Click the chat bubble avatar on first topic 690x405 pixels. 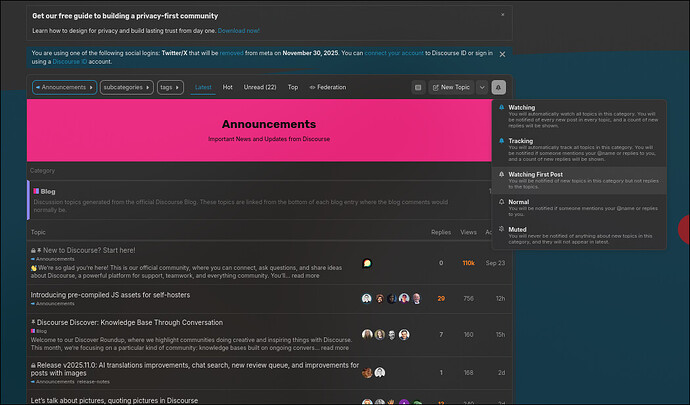(367, 263)
